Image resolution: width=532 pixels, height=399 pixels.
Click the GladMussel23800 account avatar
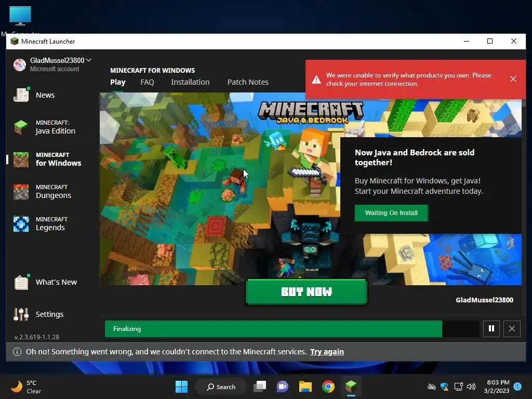tap(20, 64)
